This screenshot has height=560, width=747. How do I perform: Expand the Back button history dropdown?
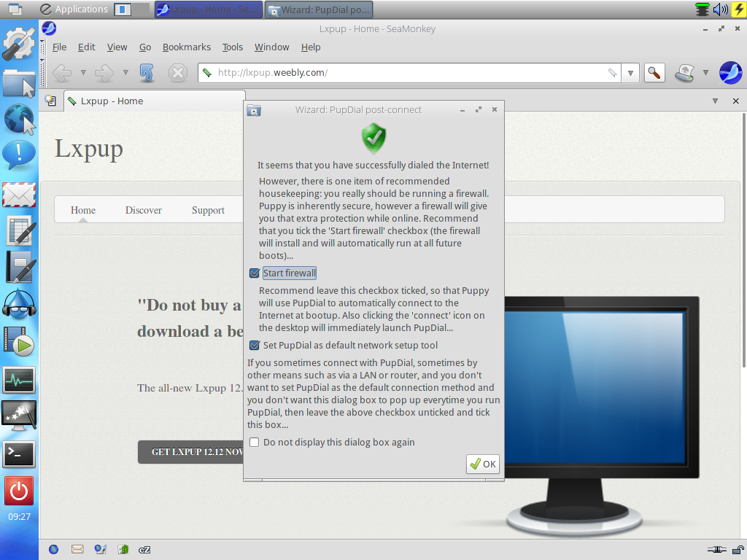coord(83,73)
